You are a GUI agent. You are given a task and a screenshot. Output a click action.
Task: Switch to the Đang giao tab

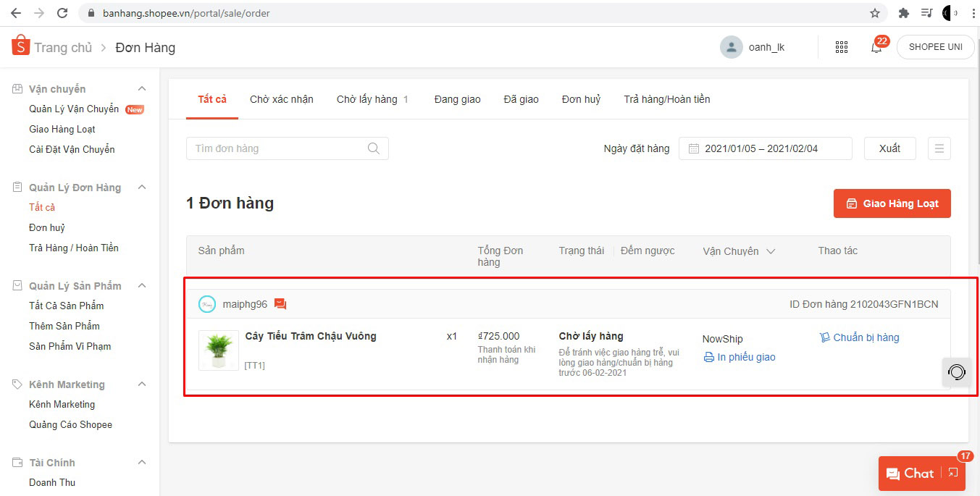[x=457, y=99]
